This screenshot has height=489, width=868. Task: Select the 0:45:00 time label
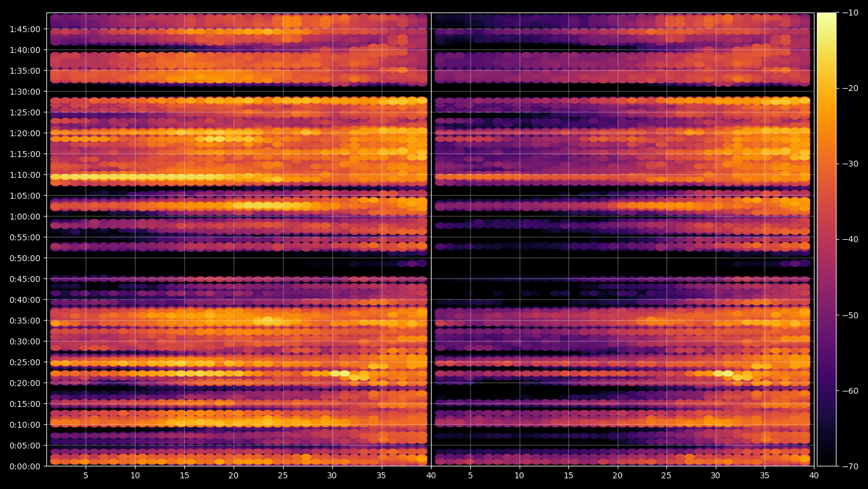25,279
